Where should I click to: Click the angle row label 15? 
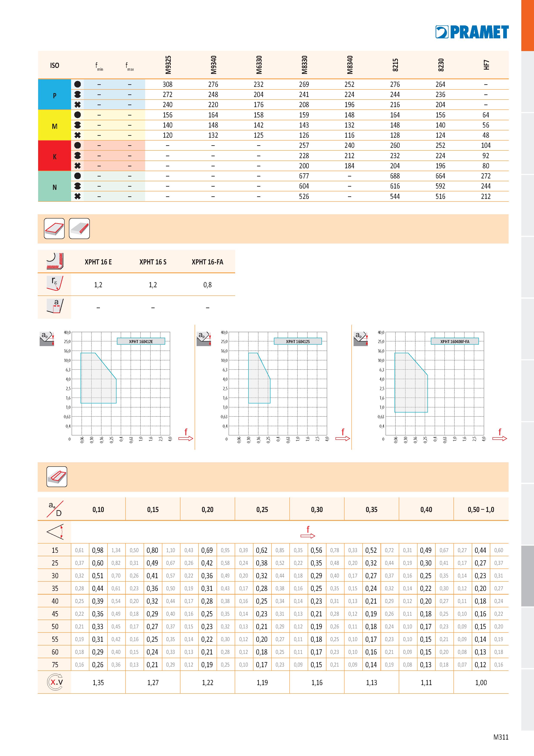tap(55, 550)
